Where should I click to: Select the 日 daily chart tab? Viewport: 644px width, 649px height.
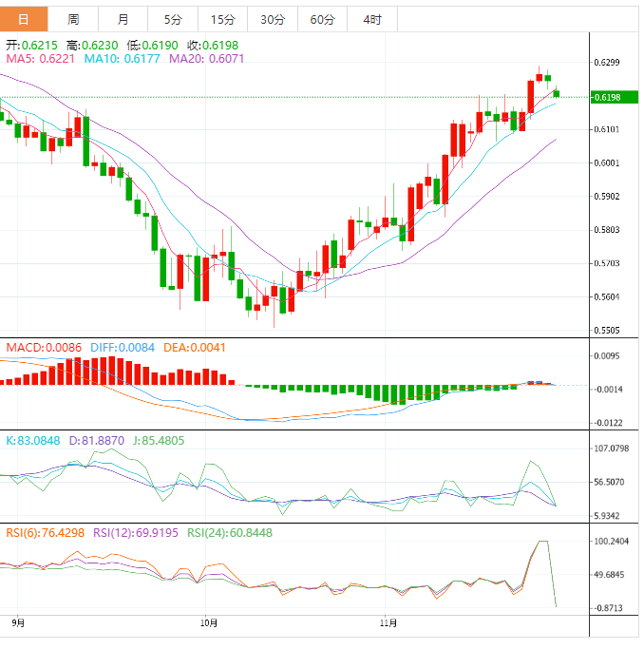click(24, 19)
